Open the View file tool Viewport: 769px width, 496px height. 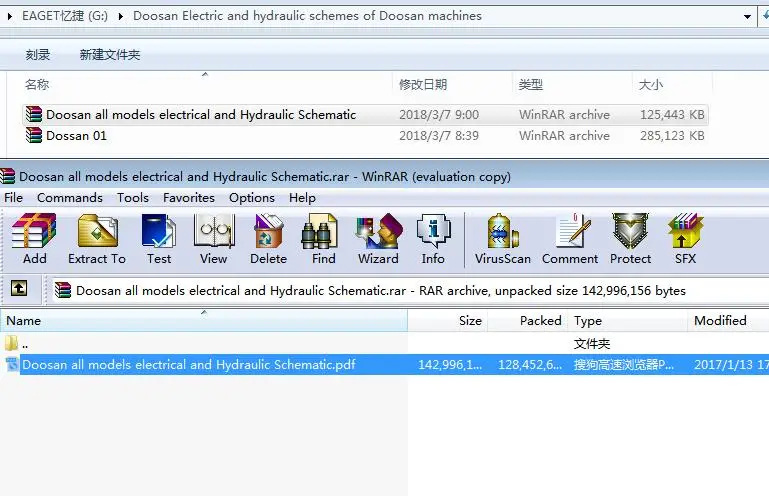(x=214, y=239)
